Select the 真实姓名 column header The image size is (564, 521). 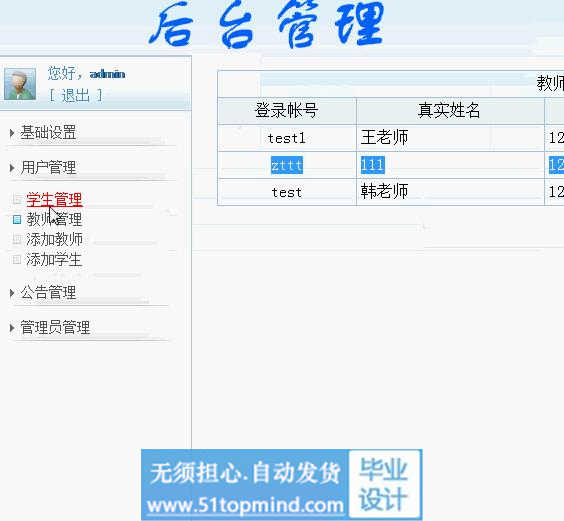point(450,110)
